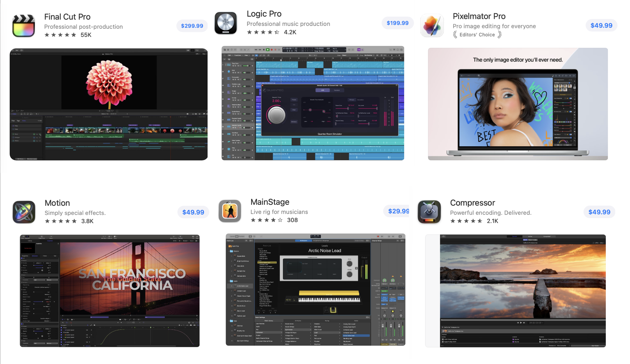Purchase Motion via its $49.99 button

(x=193, y=212)
